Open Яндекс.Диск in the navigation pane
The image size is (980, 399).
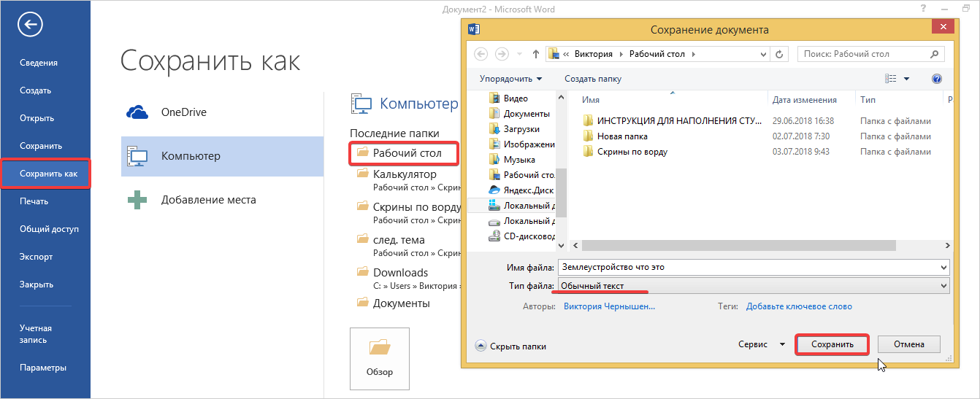[529, 190]
